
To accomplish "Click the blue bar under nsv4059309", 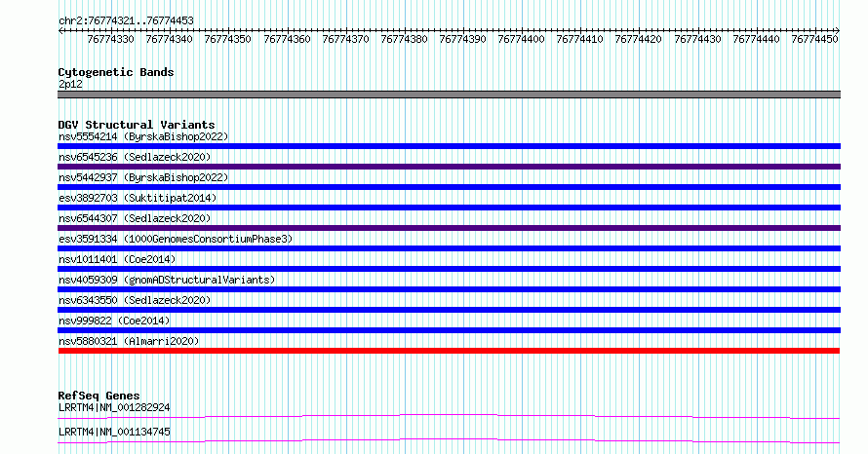I will coord(449,289).
